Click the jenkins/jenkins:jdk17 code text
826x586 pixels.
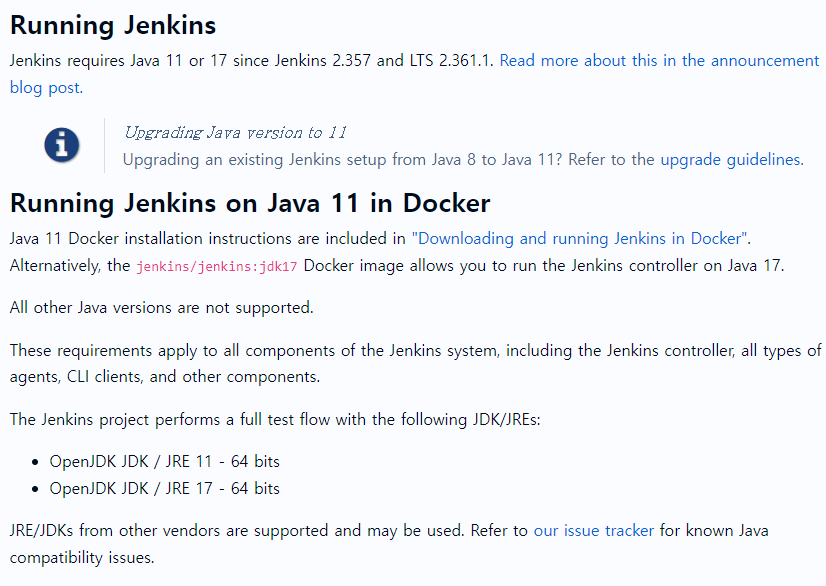[x=217, y=266]
